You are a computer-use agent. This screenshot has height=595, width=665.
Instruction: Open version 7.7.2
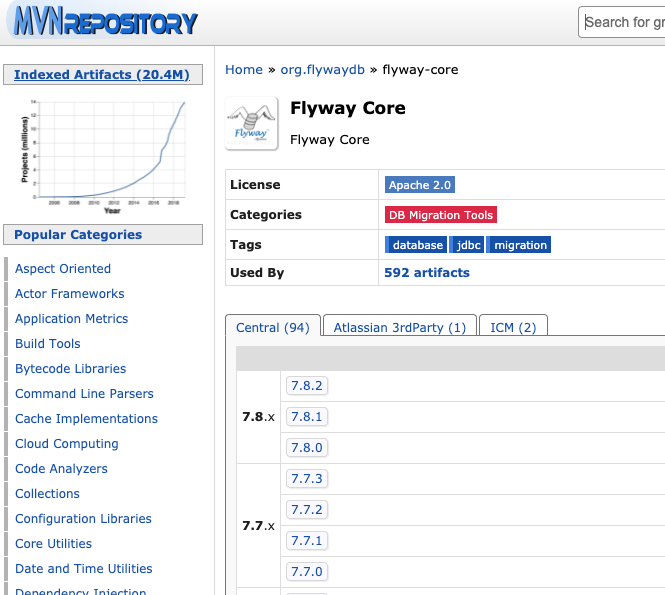[x=307, y=509]
